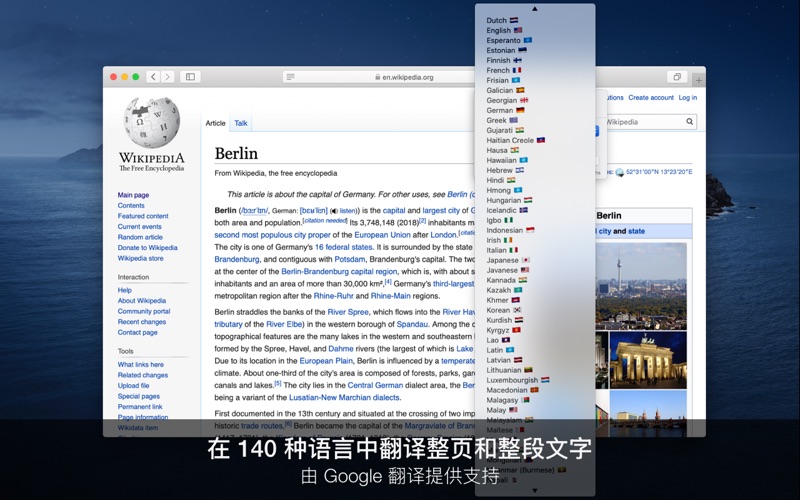Select Haitian Creole language entry
The image size is (800, 500).
click(515, 140)
